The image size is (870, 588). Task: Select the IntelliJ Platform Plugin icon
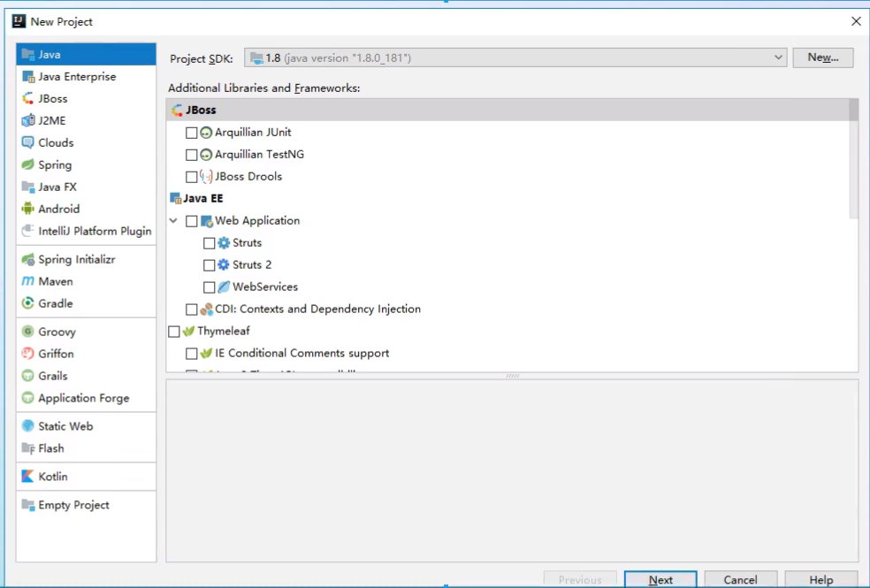point(27,231)
